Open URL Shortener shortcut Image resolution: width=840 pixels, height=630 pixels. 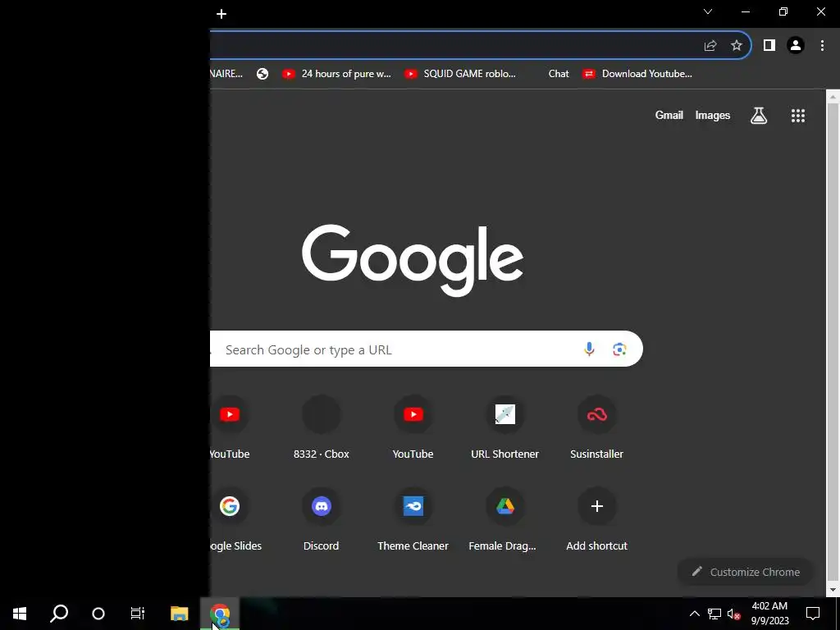[505, 428]
